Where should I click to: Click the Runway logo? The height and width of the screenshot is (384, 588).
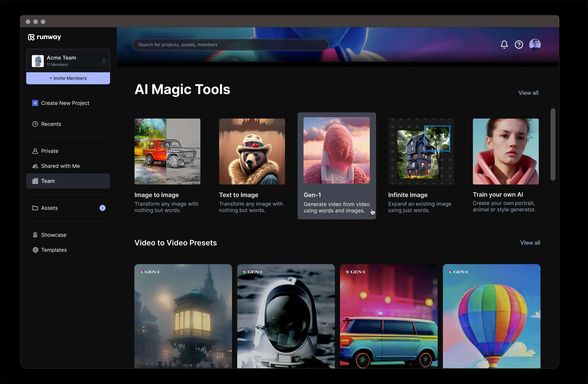point(45,37)
